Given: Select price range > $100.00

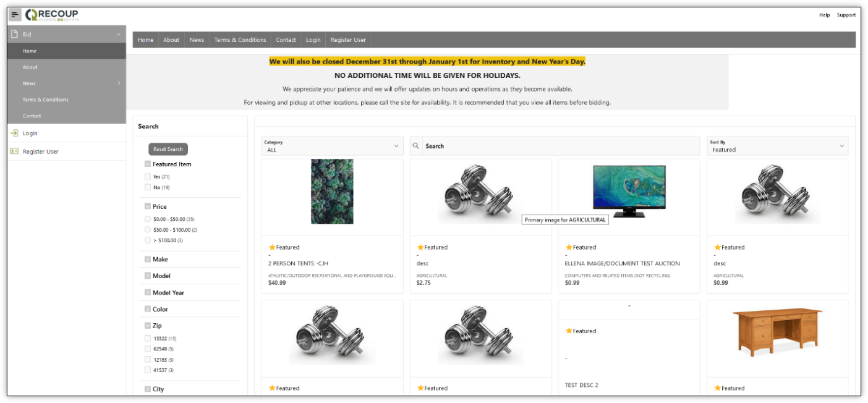Looking at the screenshot, I should (148, 240).
